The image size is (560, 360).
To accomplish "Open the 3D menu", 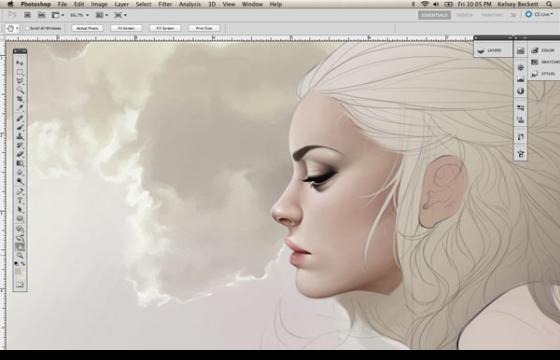I will point(212,4).
